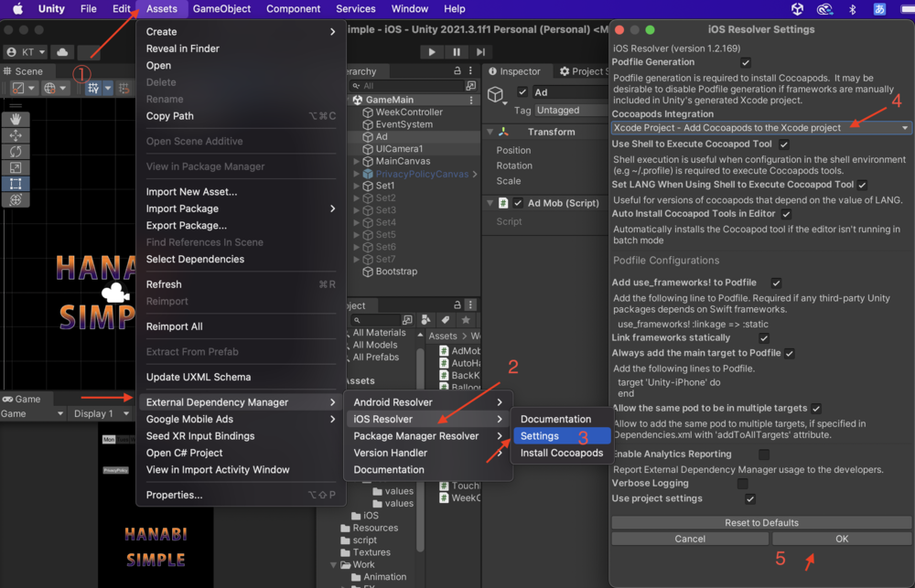This screenshot has width=915, height=588.
Task: Click the OK button in iOS Resolver Settings
Action: coord(842,539)
